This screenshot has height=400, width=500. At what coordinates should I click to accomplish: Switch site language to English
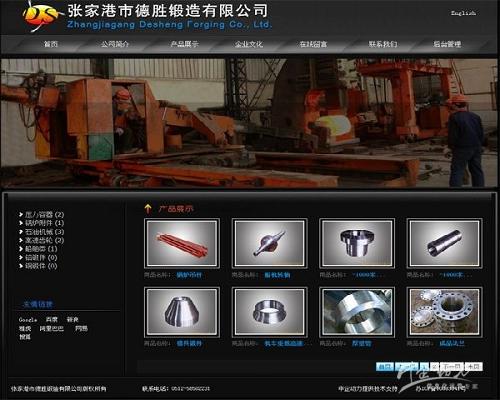click(x=463, y=13)
